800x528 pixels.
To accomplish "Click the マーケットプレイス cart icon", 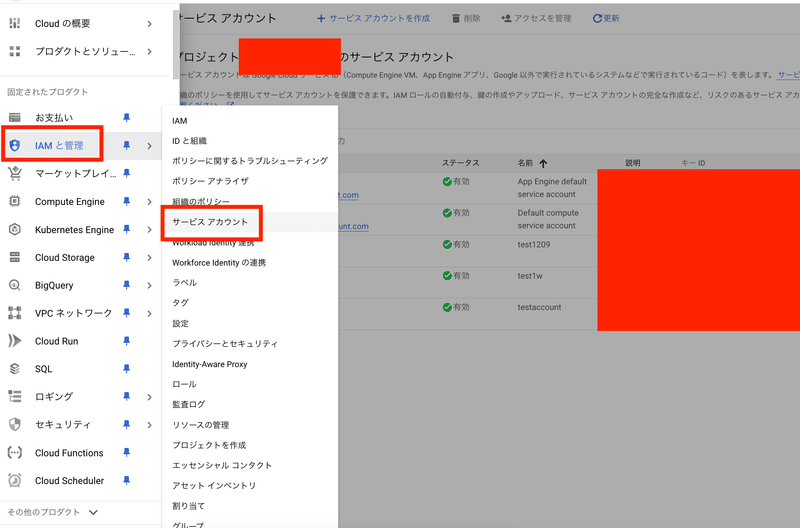I will [x=15, y=173].
